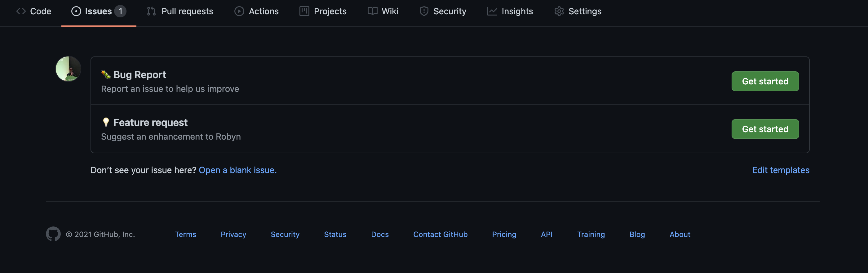Select the Security tab in navigation
Viewport: 868px width, 273px height.
click(443, 11)
